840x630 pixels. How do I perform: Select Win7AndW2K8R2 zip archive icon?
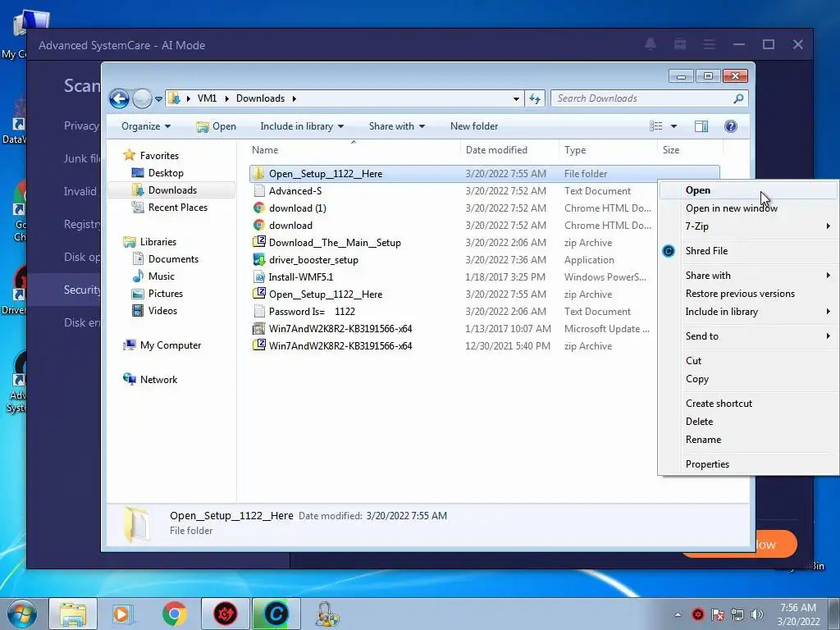click(x=259, y=345)
